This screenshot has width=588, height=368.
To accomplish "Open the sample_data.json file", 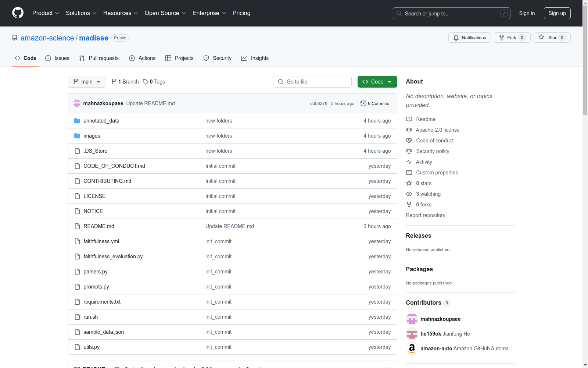I will coord(104,332).
